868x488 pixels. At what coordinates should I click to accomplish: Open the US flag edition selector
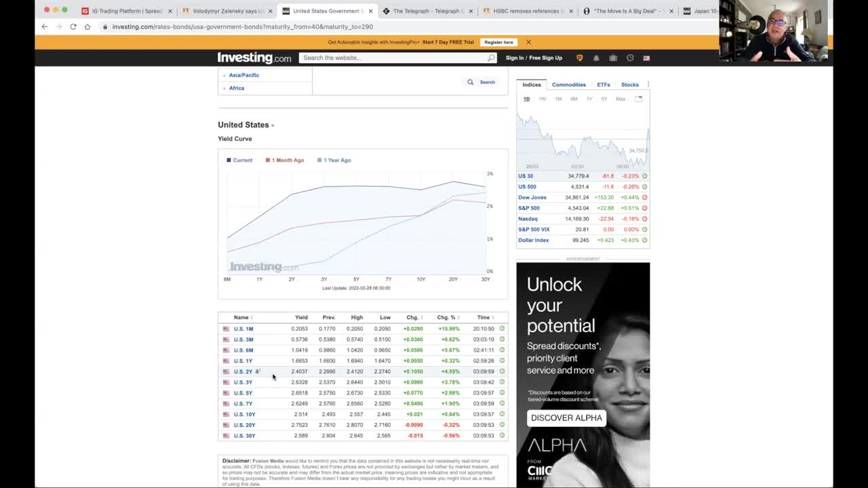pyautogui.click(x=646, y=58)
